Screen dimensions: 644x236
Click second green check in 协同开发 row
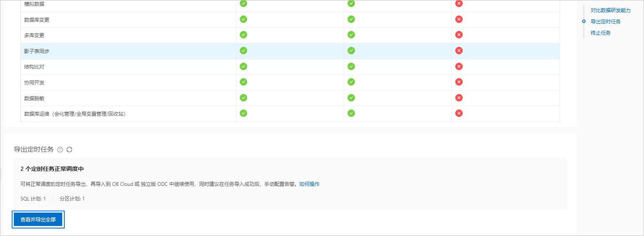[351, 82]
